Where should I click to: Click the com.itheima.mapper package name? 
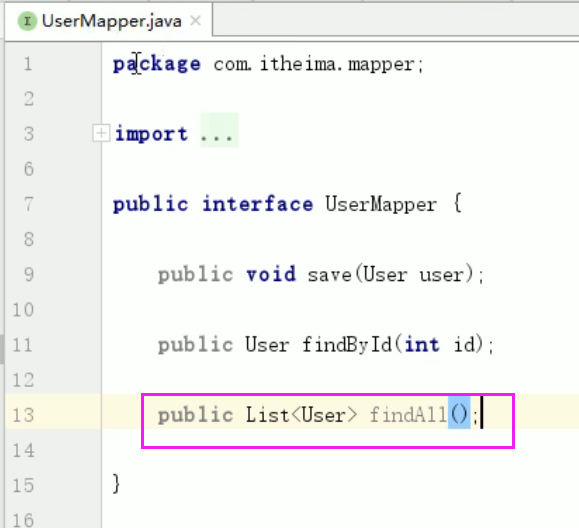click(x=314, y=65)
